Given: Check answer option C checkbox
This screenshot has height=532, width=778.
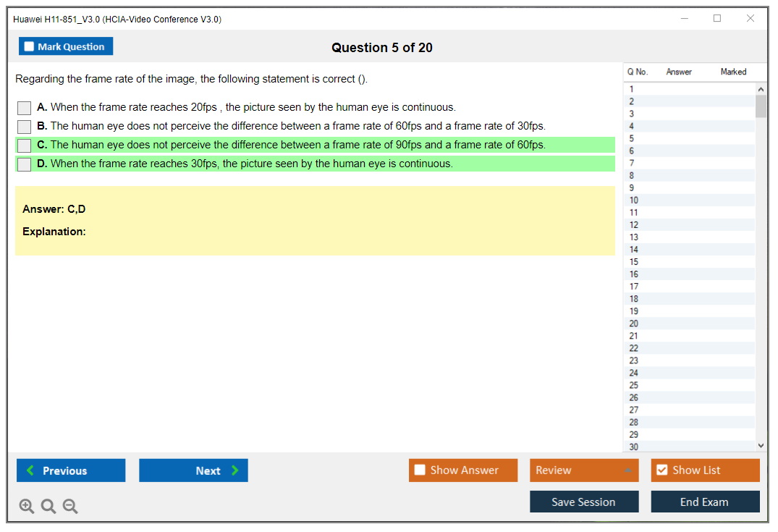Looking at the screenshot, I should click(25, 145).
